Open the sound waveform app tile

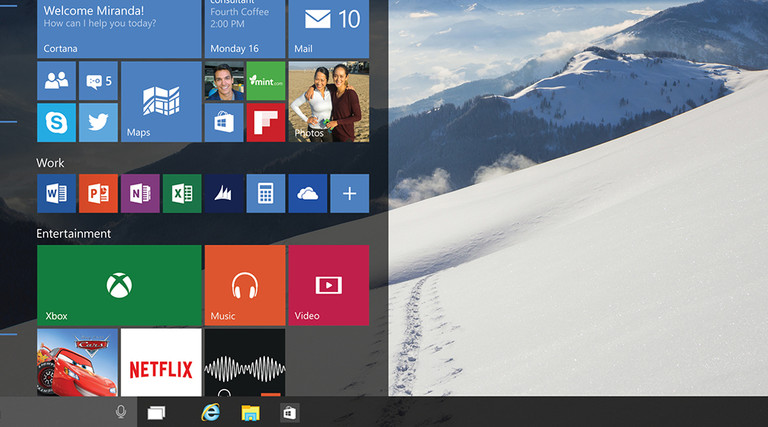click(x=245, y=362)
